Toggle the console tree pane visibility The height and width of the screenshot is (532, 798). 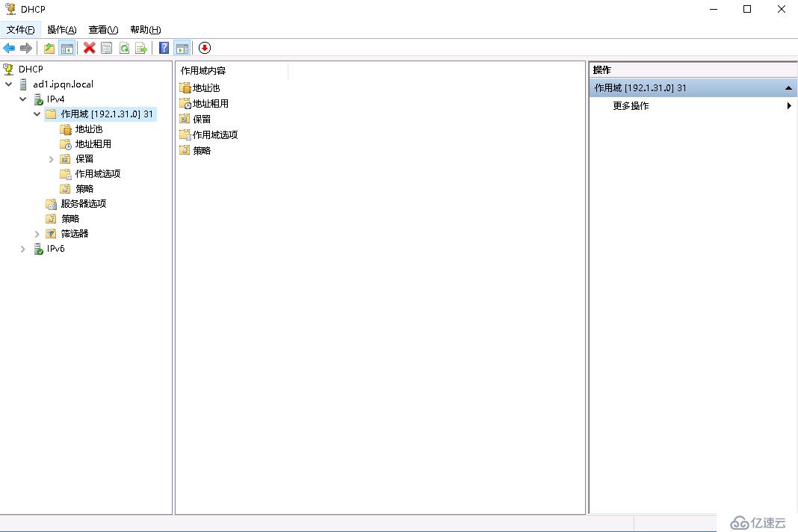pos(67,48)
